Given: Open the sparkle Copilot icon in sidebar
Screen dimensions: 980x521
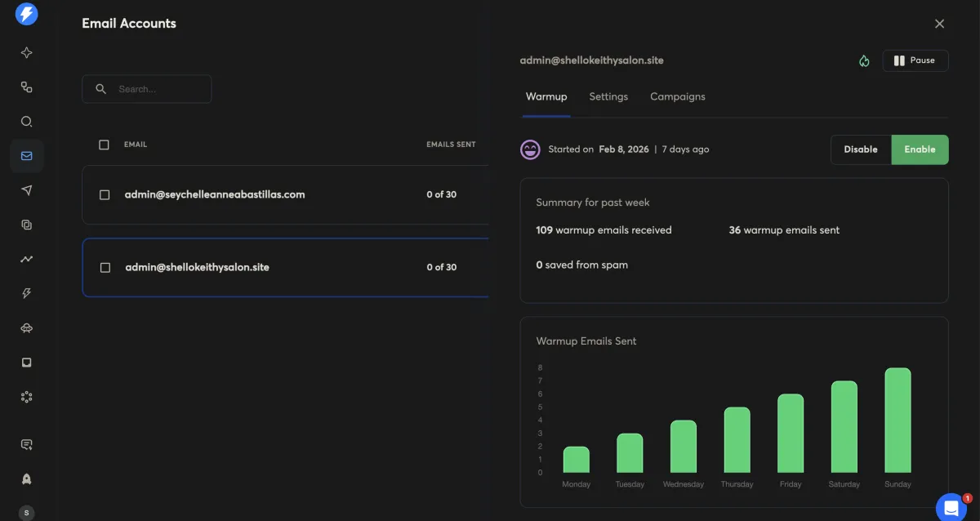Looking at the screenshot, I should (27, 53).
